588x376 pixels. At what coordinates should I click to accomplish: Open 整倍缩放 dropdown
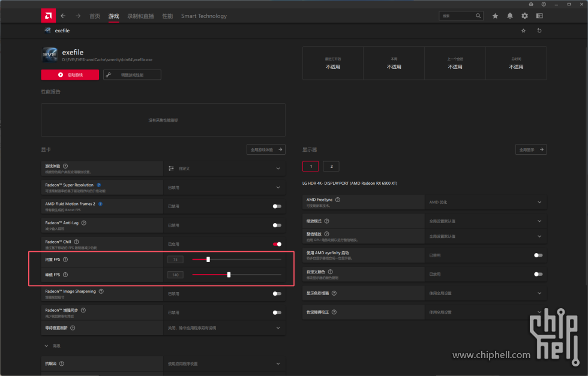point(485,236)
